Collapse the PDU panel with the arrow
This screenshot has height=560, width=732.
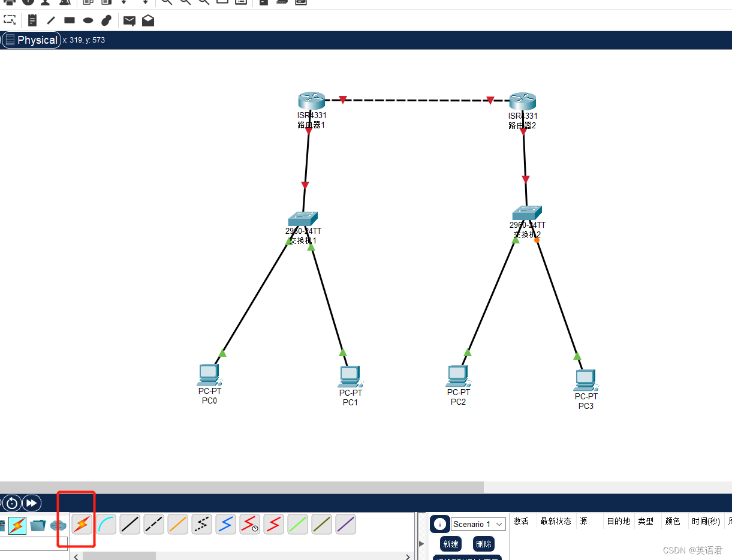click(x=421, y=544)
